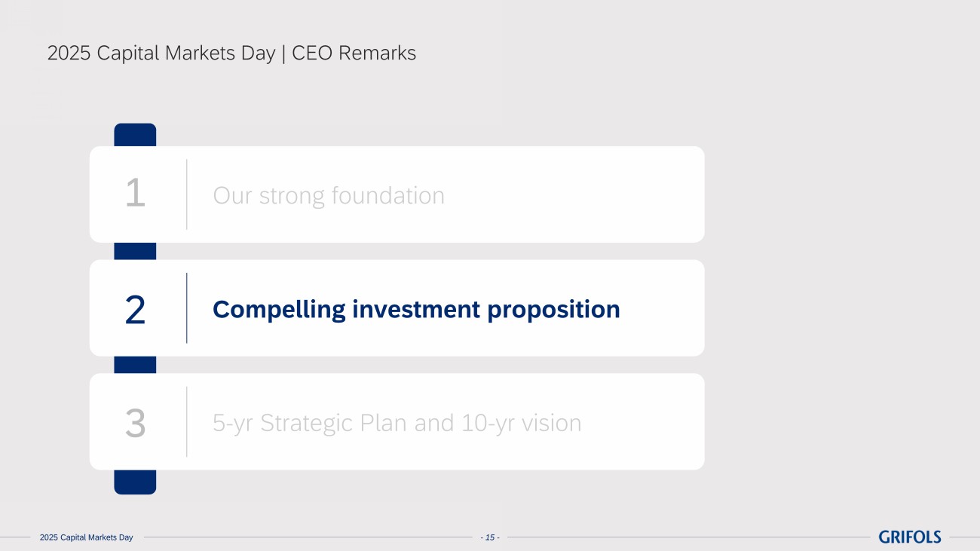
Task: Select 'Compelling investment proposition' heading
Action: 416,309
